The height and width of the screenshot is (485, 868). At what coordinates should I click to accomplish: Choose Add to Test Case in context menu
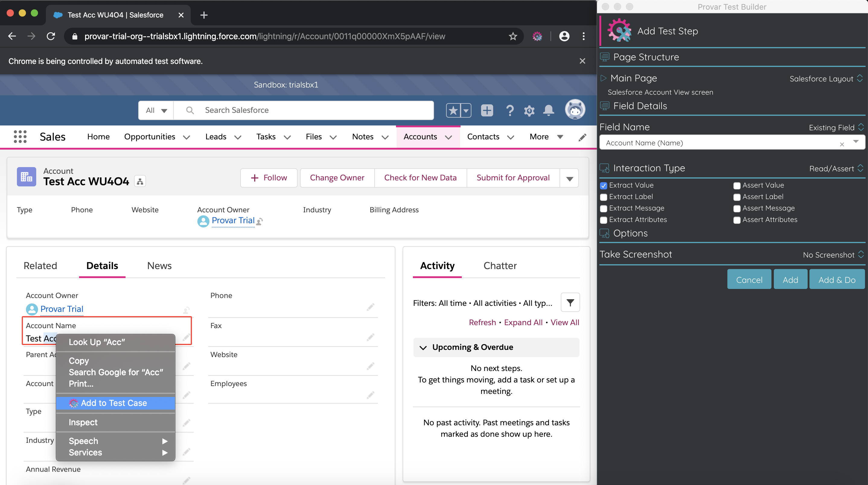pyautogui.click(x=116, y=403)
